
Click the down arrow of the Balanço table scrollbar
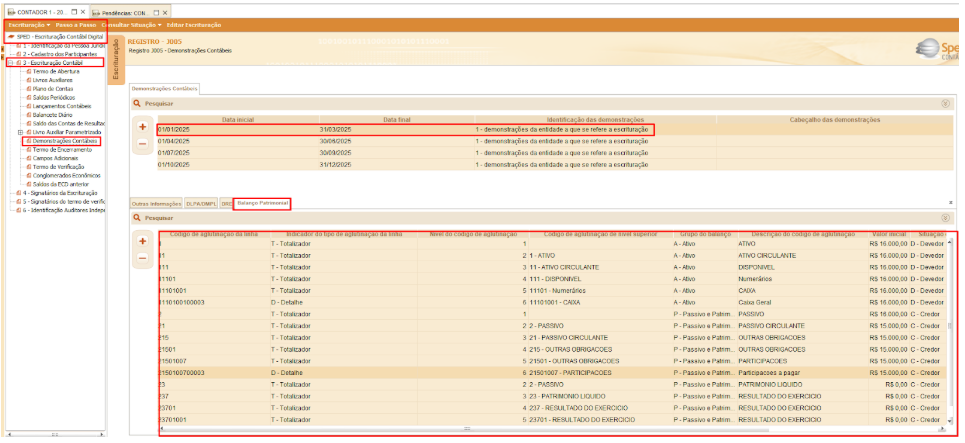point(950,420)
